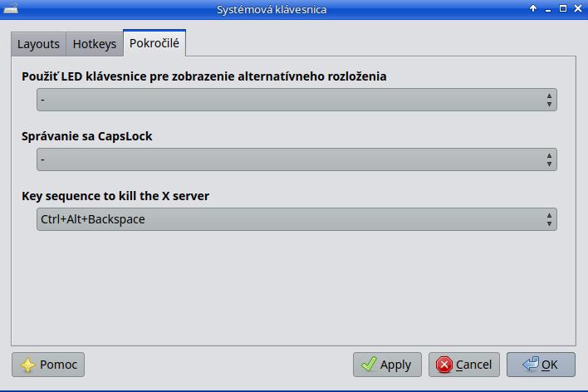588x392 pixels.
Task: Open the Hotkeys tab
Action: point(95,44)
